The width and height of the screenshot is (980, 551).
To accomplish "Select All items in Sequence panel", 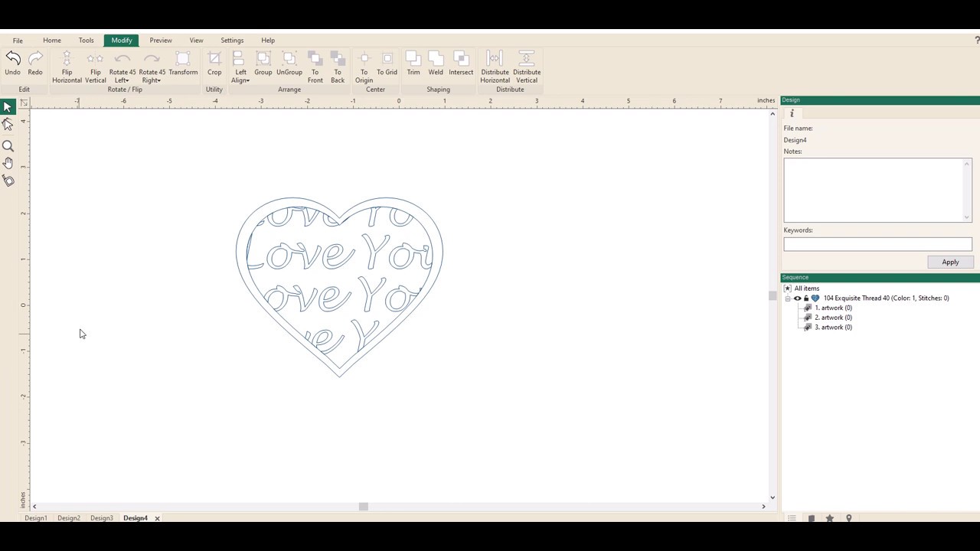I will (807, 289).
